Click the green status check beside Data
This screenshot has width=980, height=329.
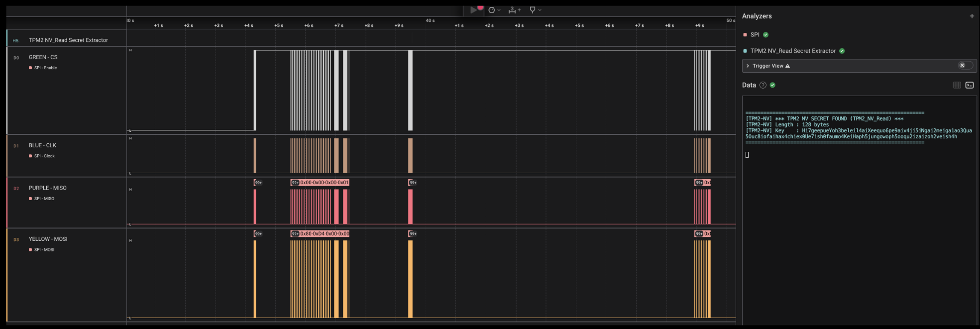coord(772,85)
